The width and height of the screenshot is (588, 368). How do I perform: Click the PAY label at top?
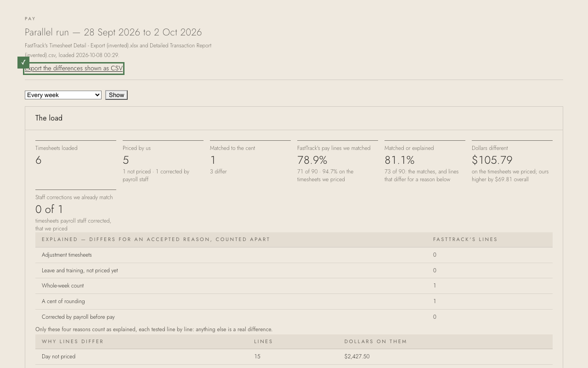coord(30,19)
